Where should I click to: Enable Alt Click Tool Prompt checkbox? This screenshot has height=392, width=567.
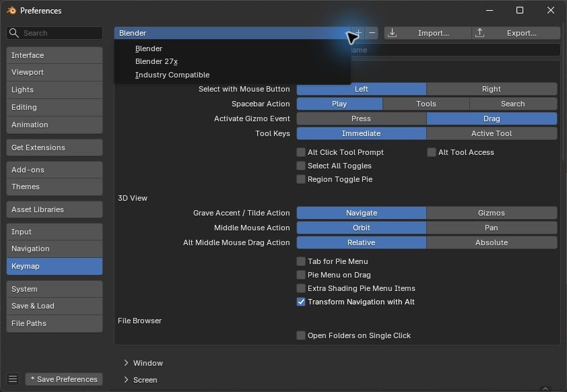click(301, 152)
